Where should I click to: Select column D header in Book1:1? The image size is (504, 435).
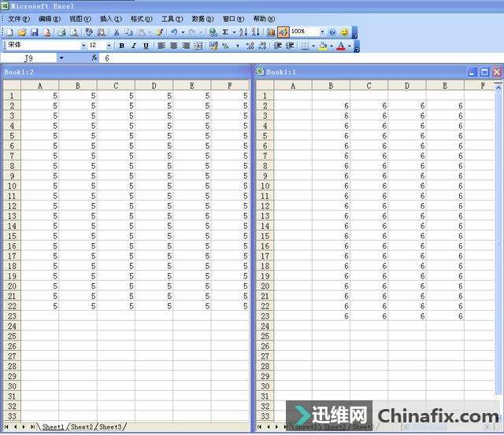tap(407, 86)
